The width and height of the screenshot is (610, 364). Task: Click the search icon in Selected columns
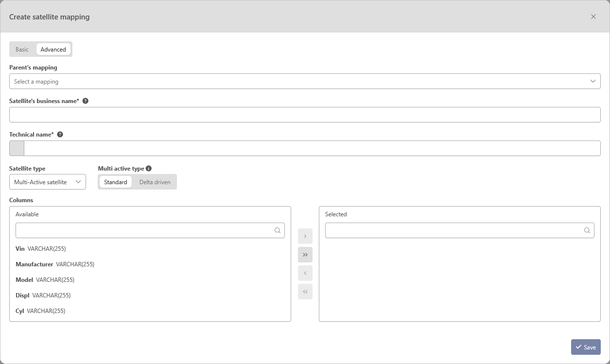point(587,230)
